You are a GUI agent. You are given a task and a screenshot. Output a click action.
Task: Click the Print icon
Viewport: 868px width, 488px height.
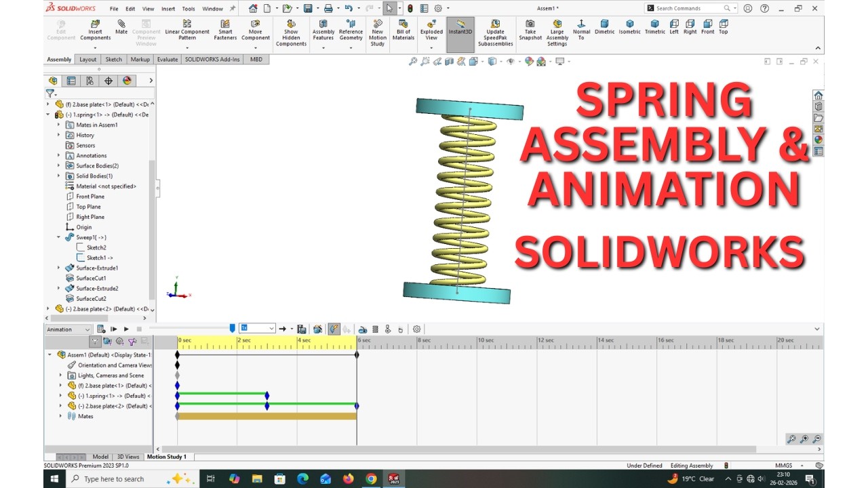pos(328,8)
